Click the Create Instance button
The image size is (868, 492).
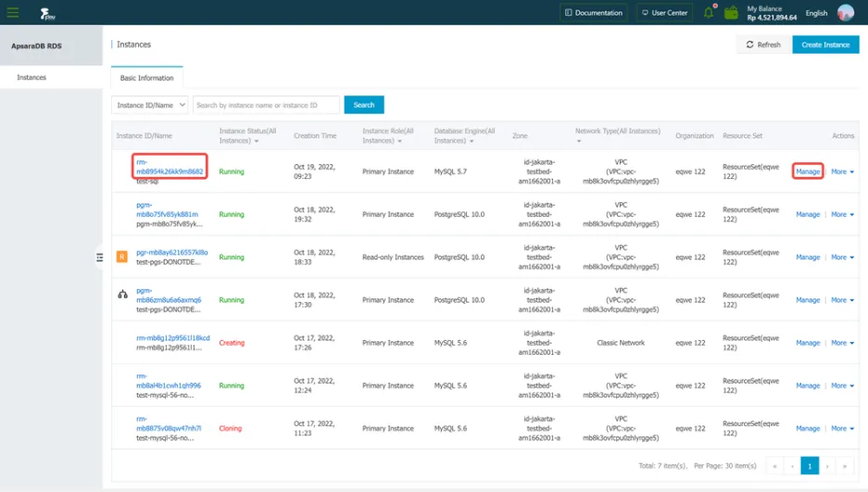coord(825,44)
